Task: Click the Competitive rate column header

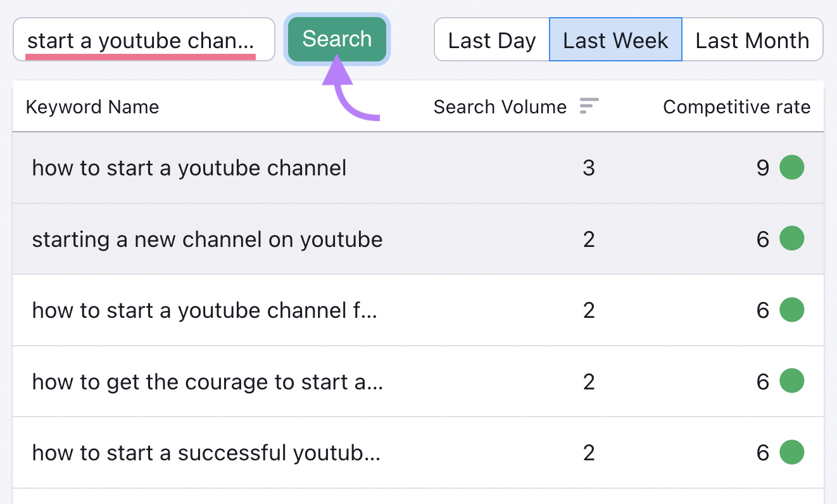Action: click(736, 106)
